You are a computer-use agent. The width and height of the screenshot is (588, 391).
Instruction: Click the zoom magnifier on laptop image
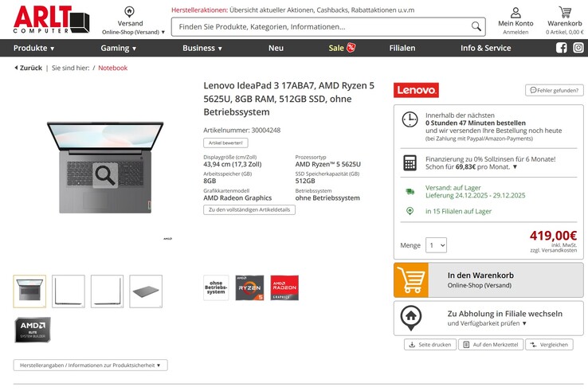(x=105, y=175)
